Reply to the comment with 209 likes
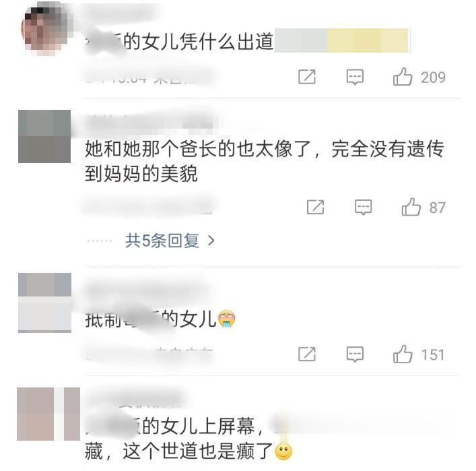This screenshot has height=471, width=476. tap(355, 77)
